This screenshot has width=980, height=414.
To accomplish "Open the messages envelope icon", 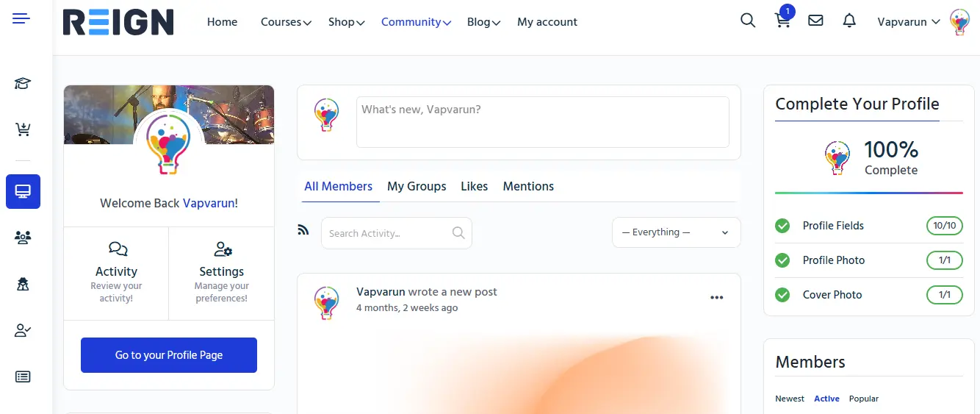I will pos(815,21).
